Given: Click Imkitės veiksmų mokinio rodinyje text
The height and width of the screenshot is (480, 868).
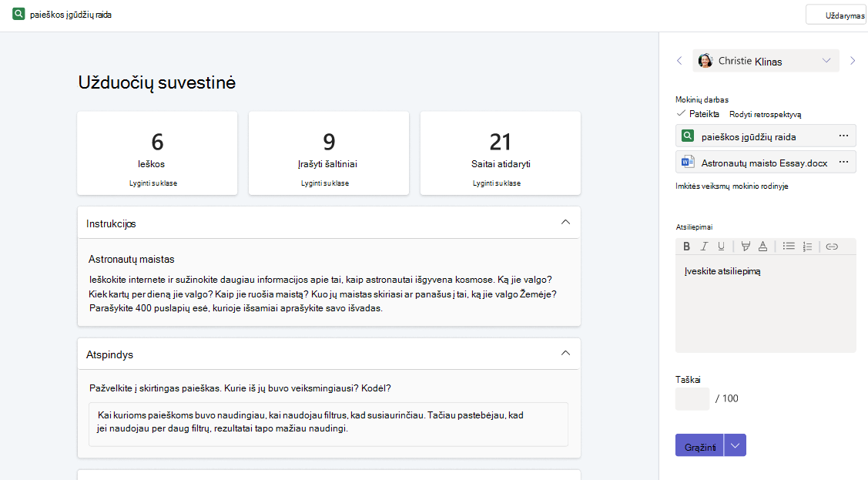Looking at the screenshot, I should 732,186.
